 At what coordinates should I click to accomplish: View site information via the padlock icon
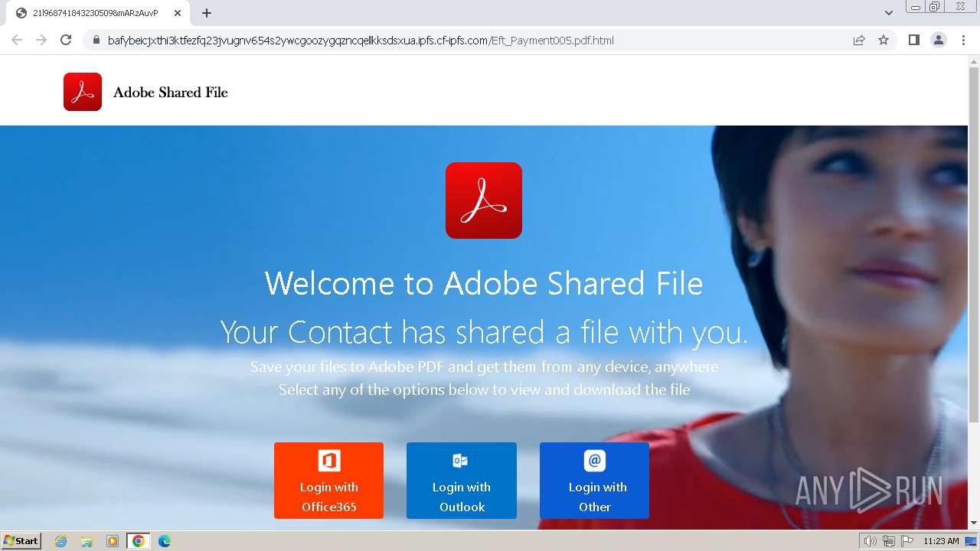tap(96, 41)
